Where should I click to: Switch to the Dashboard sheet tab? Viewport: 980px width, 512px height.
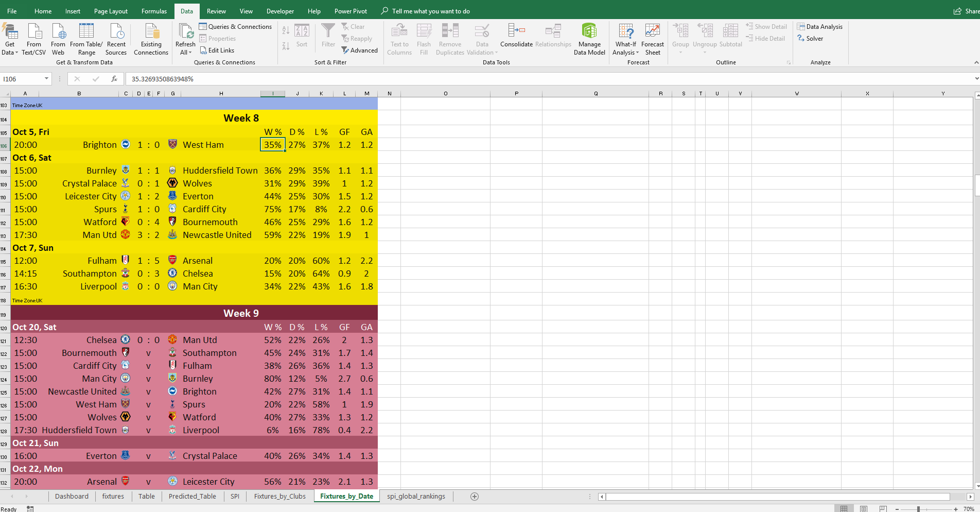coord(72,496)
